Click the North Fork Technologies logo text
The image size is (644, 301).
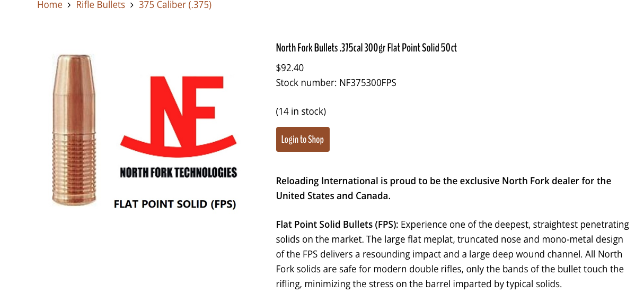point(178,173)
